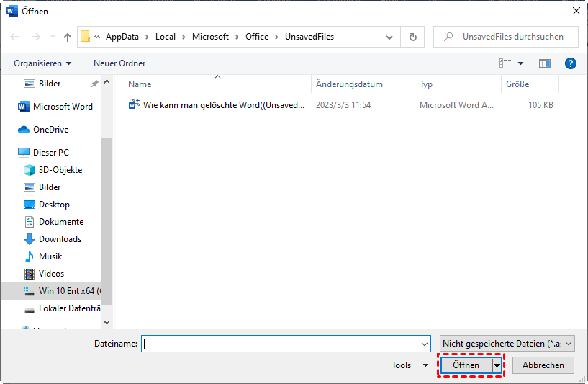Sort by the Änderungsdatum column
The image size is (588, 384).
pyautogui.click(x=349, y=84)
